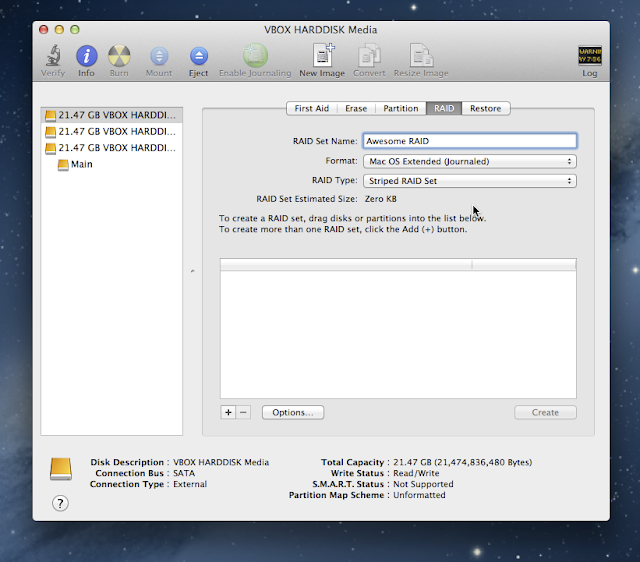Click the Verify microscope icon
This screenshot has height=562, width=640.
pos(53,56)
